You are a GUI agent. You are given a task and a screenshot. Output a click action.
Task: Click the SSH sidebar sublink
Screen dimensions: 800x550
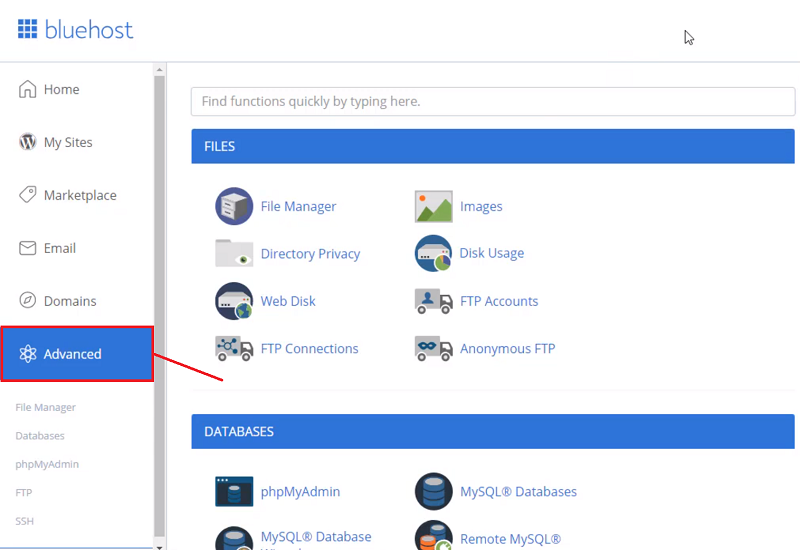pos(24,521)
